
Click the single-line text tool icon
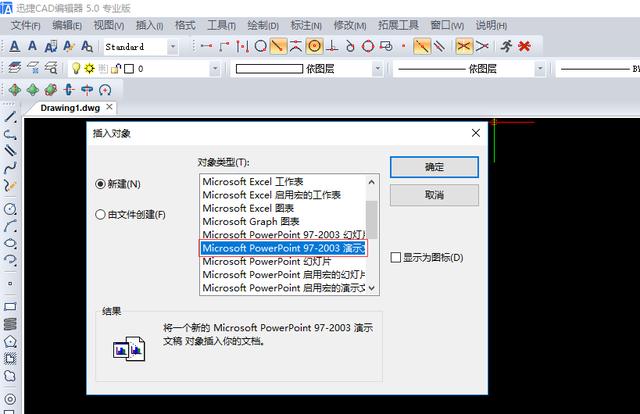tap(32, 46)
